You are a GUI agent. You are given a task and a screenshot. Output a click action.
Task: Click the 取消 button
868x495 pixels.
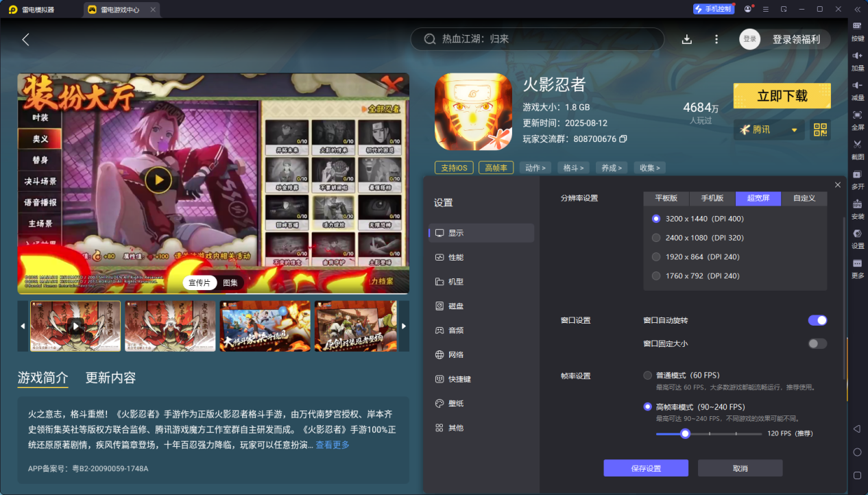740,468
